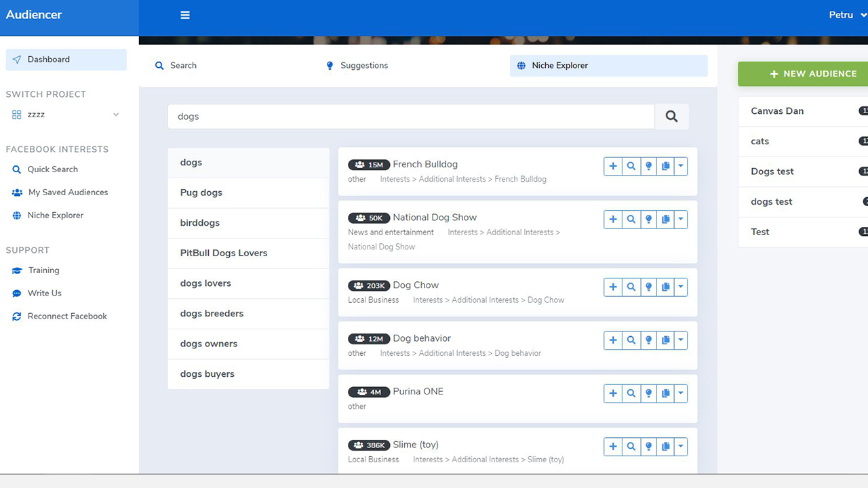Copy National Dog Show interest
Image resolution: width=868 pixels, height=488 pixels.
(x=666, y=220)
